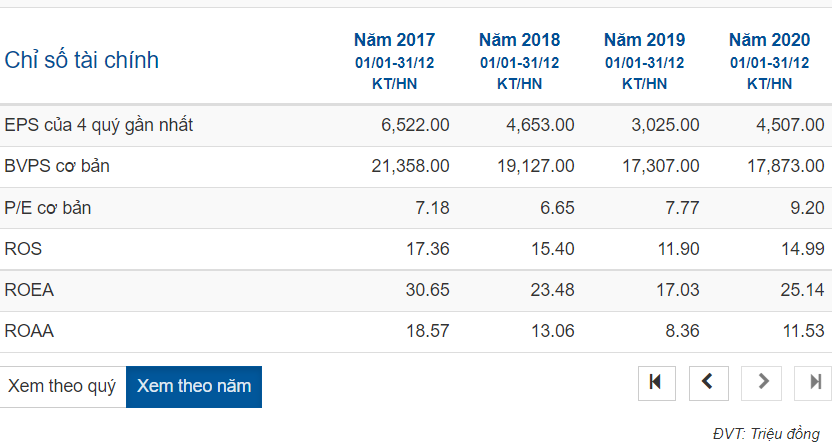Click the Năm 2019 column header
Viewport: 837px width, 448px height.
(x=644, y=61)
